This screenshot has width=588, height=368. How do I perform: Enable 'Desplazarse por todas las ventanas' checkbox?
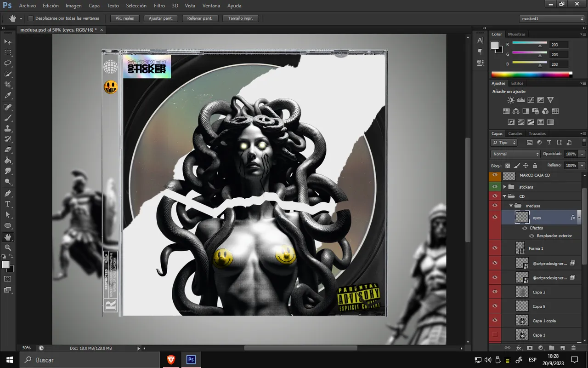[31, 18]
